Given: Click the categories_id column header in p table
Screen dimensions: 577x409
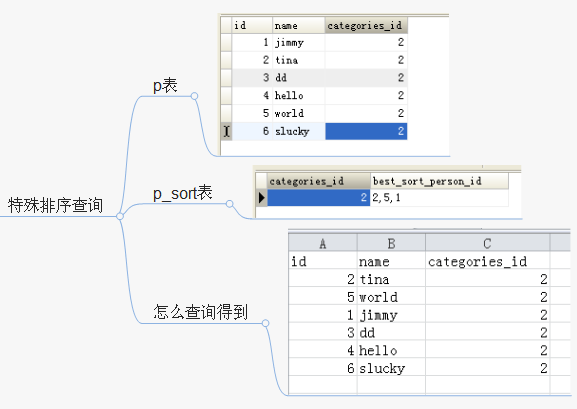Looking at the screenshot, I should (x=366, y=25).
